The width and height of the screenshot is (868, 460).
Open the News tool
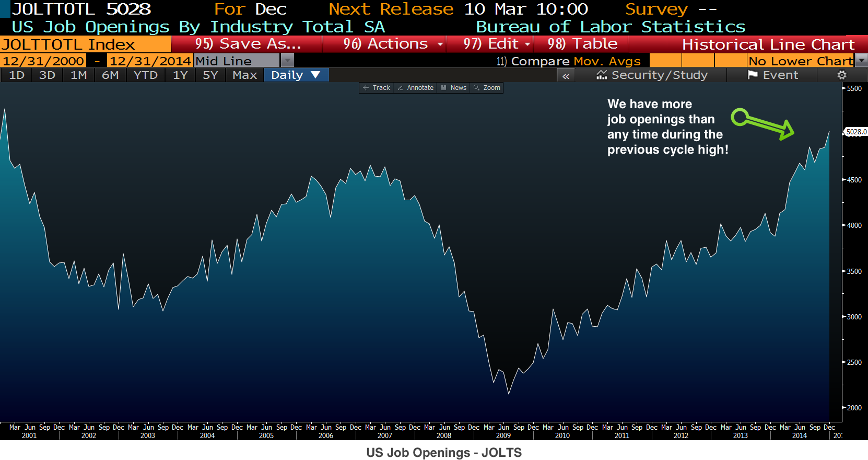[453, 88]
